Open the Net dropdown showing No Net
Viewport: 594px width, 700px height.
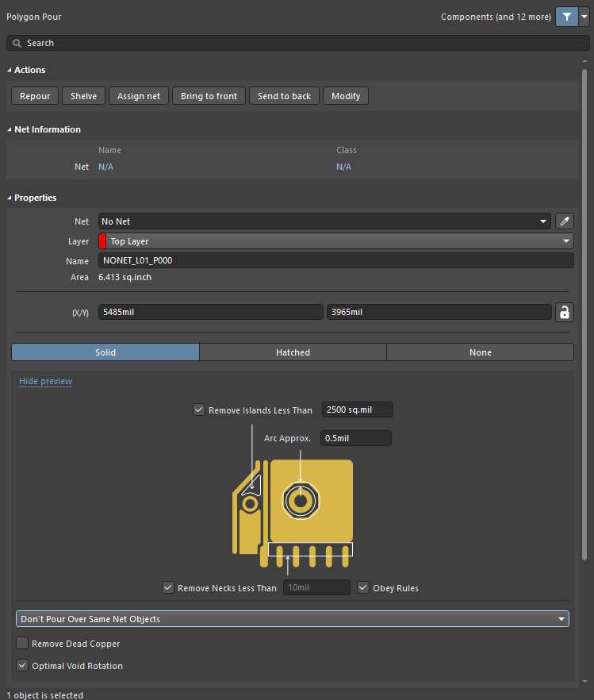click(x=324, y=221)
